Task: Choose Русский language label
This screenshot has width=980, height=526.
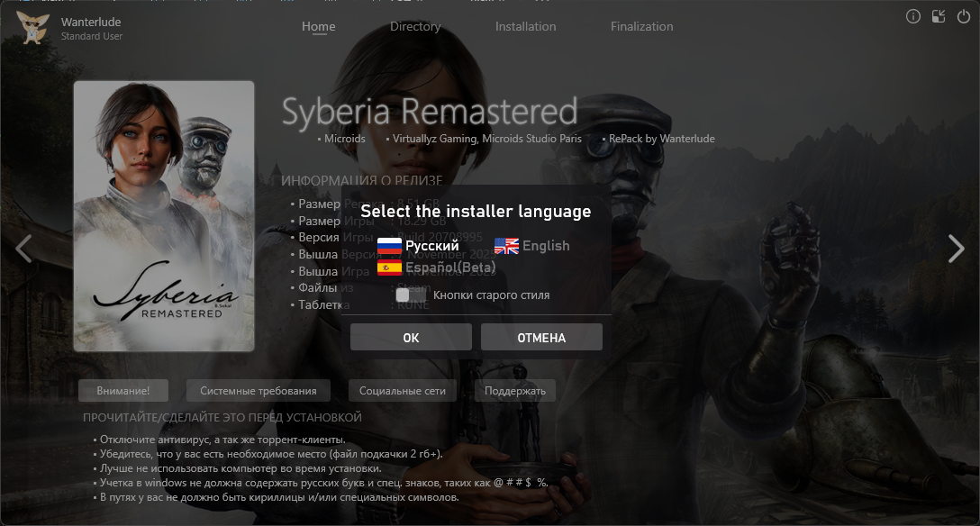Action: pos(431,246)
